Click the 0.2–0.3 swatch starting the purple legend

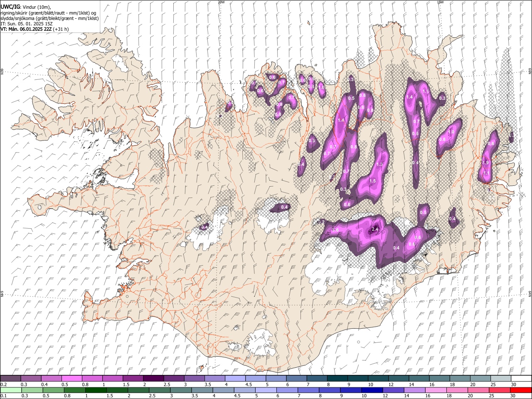pyautogui.click(x=10, y=379)
